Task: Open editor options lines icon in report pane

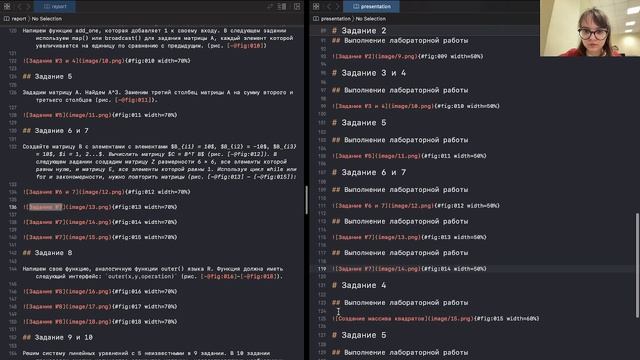Action: click(282, 7)
